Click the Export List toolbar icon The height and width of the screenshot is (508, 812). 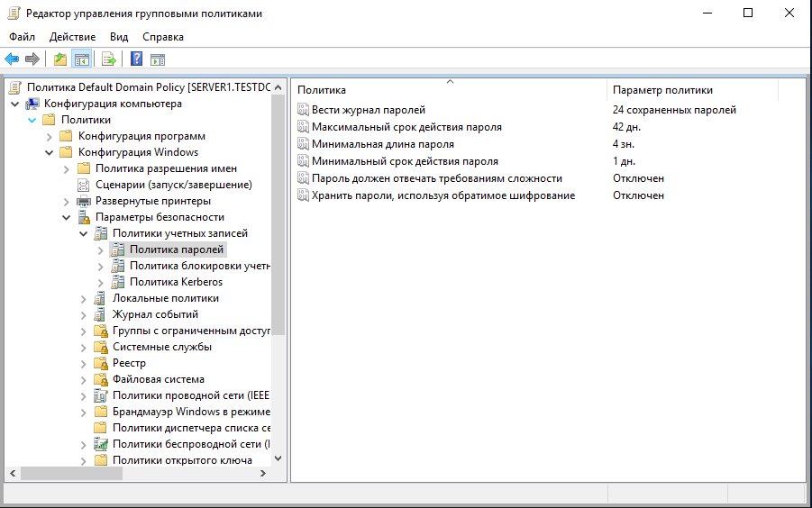click(108, 59)
